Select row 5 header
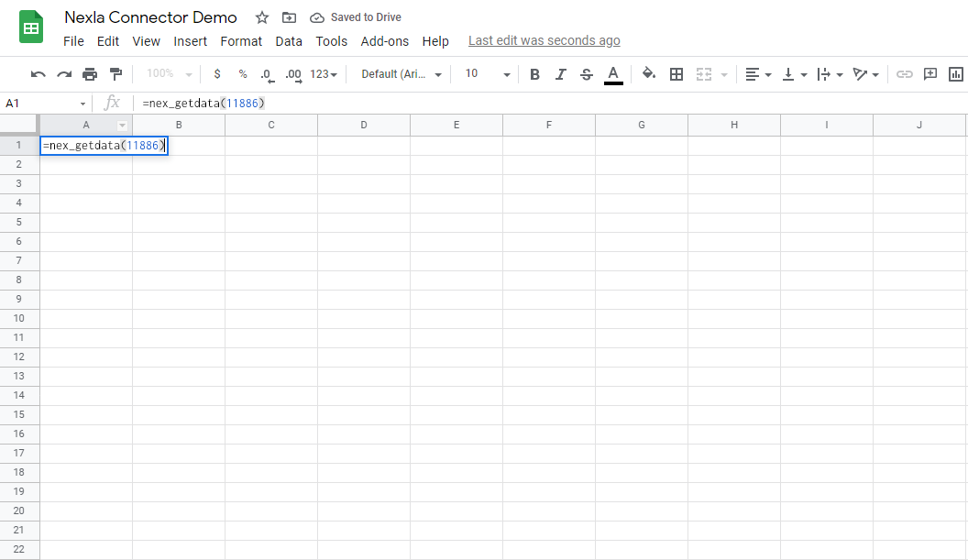This screenshot has height=560, width=968. [x=19, y=223]
